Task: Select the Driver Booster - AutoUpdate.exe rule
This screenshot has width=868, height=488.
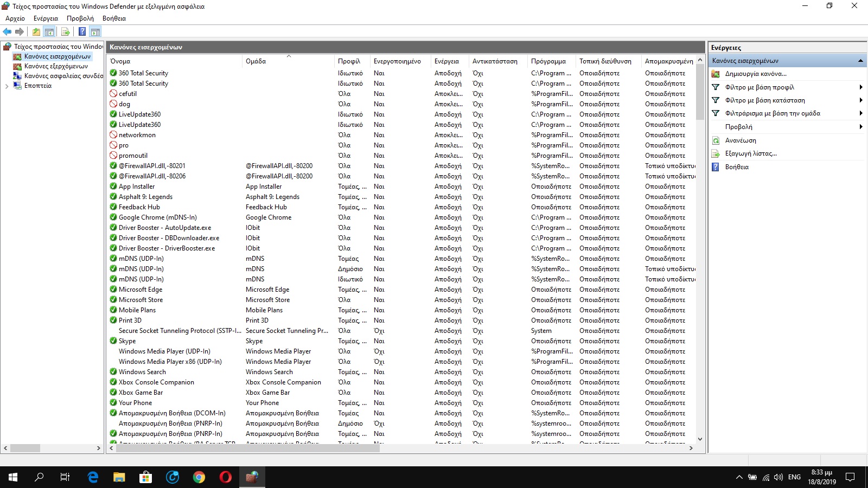Action: click(165, 227)
